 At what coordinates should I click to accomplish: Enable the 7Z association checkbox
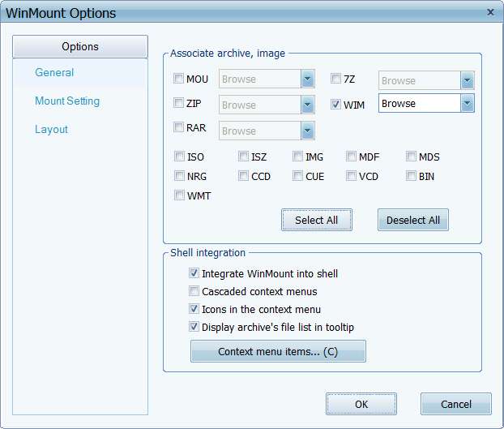(x=335, y=79)
